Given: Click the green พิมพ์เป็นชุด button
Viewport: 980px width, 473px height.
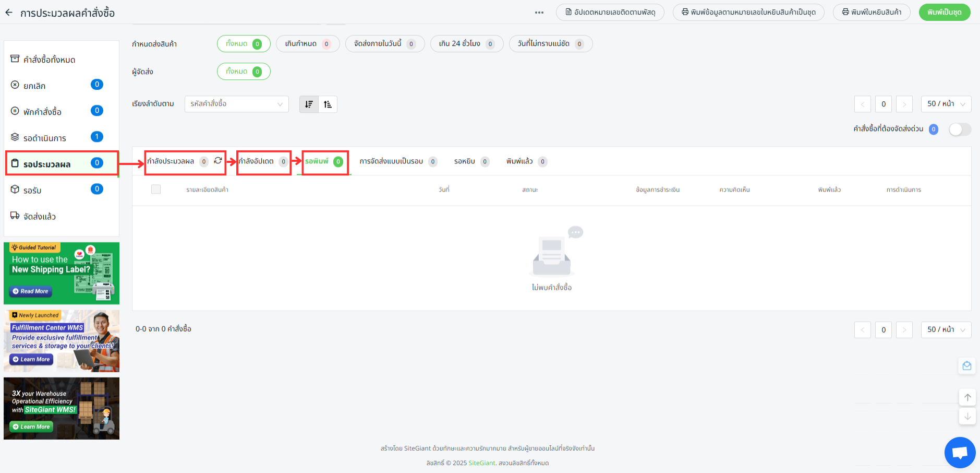Looking at the screenshot, I should tap(944, 12).
